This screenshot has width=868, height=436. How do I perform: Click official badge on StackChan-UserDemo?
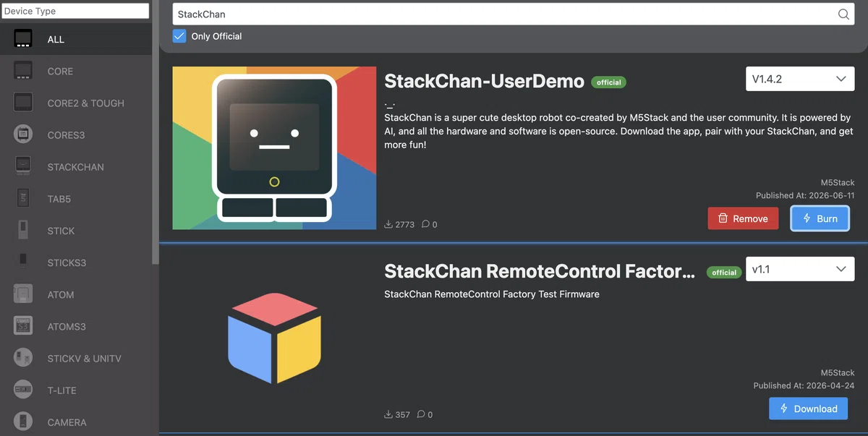click(x=608, y=82)
